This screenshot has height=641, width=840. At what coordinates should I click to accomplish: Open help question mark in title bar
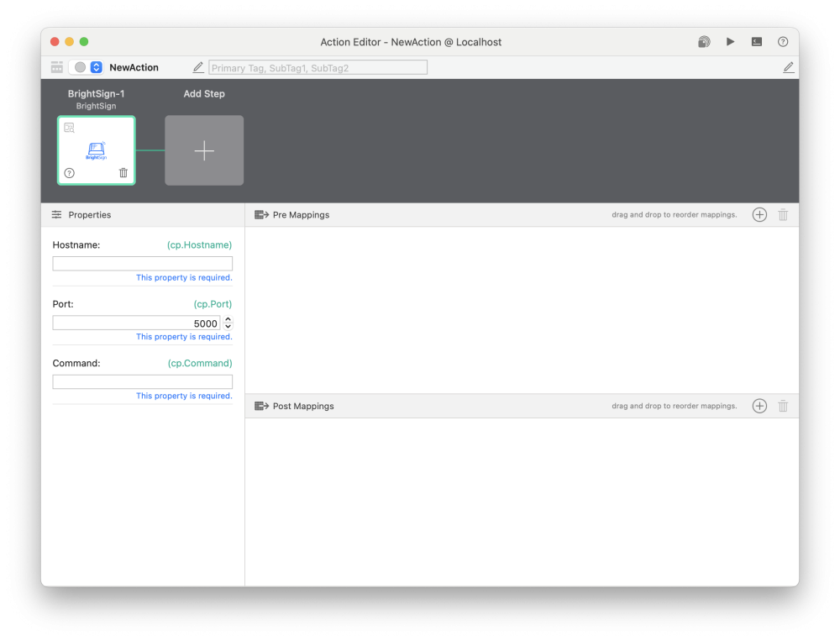pyautogui.click(x=783, y=42)
